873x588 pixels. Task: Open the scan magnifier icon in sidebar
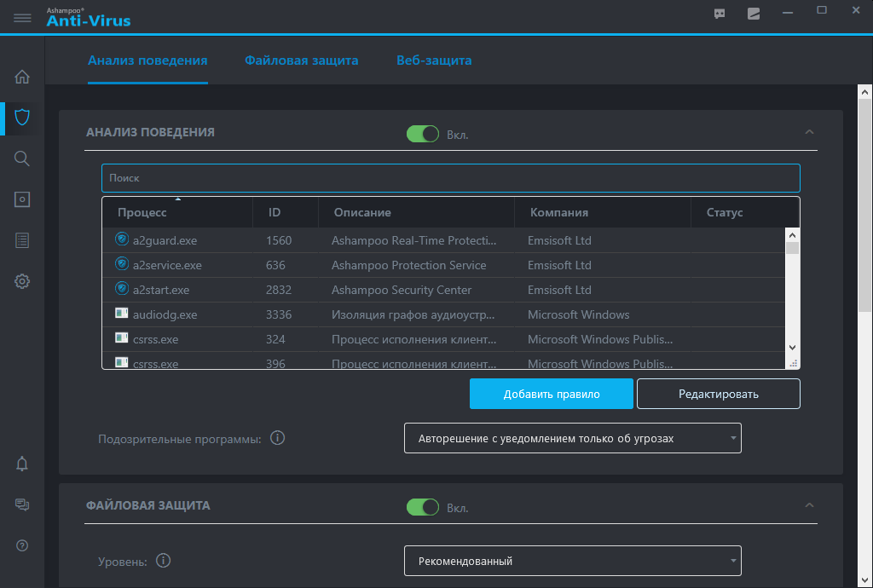(22, 159)
